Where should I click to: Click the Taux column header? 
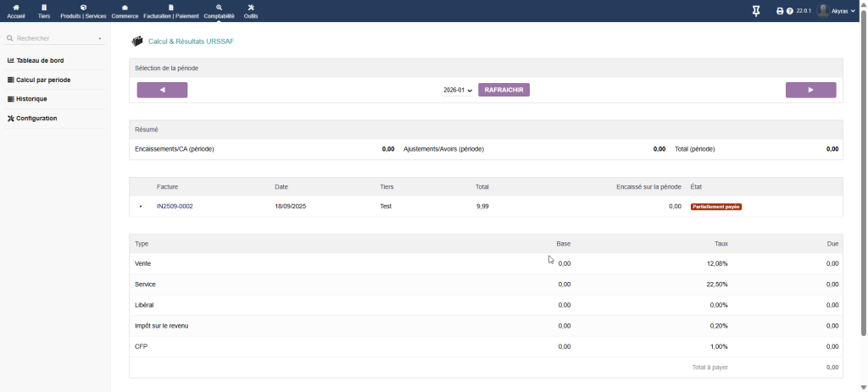click(x=721, y=244)
